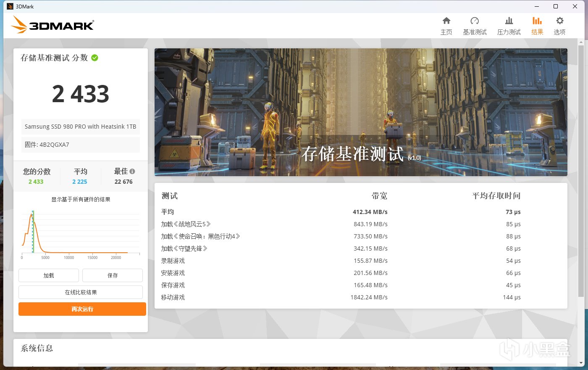Click the 1842.24 MB/s bandwidth value
This screenshot has height=370, width=588.
tap(369, 297)
